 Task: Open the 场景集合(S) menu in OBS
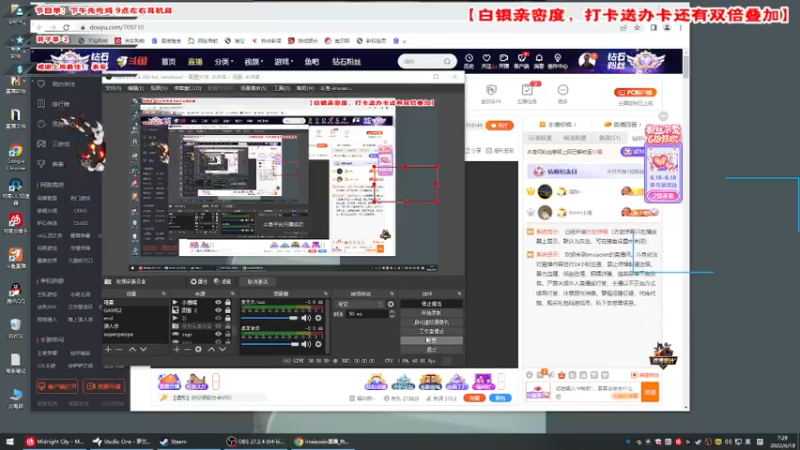254,88
